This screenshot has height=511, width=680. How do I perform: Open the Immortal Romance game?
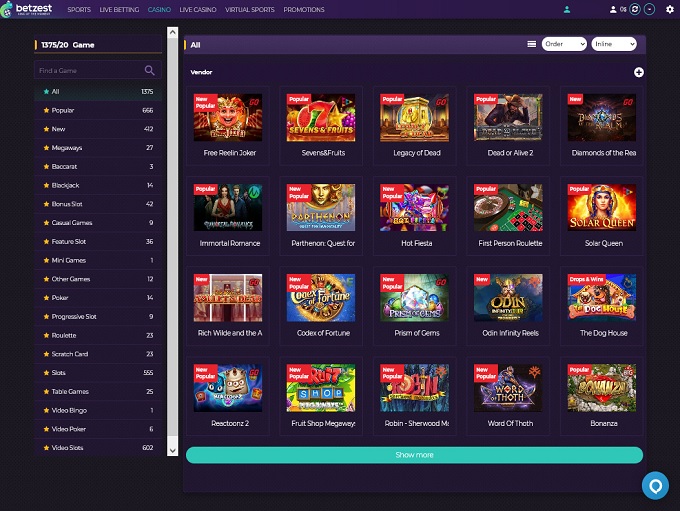tap(228, 216)
